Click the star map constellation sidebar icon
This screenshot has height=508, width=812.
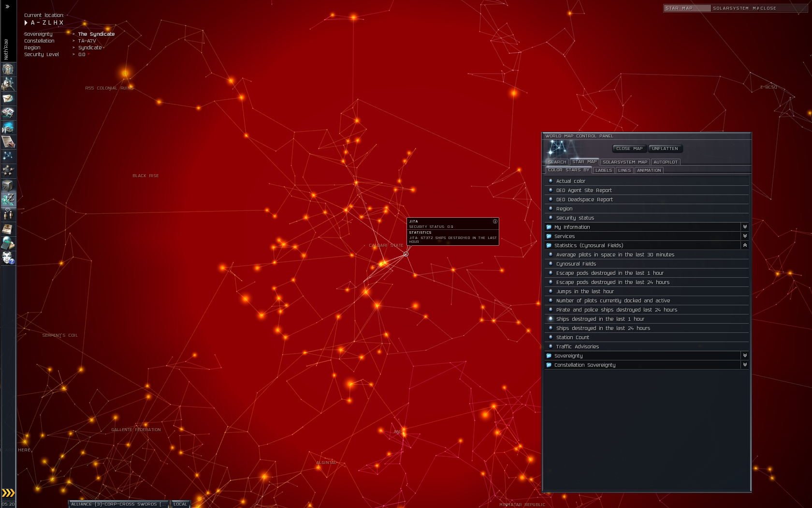[x=8, y=156]
